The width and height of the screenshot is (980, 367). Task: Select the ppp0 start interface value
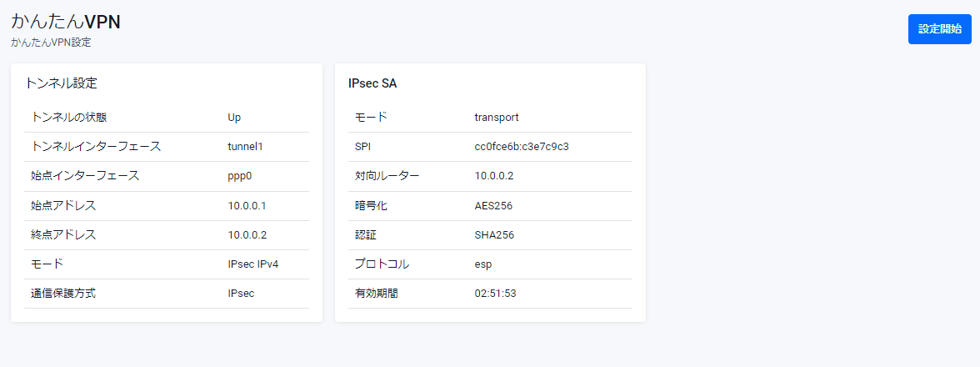pos(240,176)
